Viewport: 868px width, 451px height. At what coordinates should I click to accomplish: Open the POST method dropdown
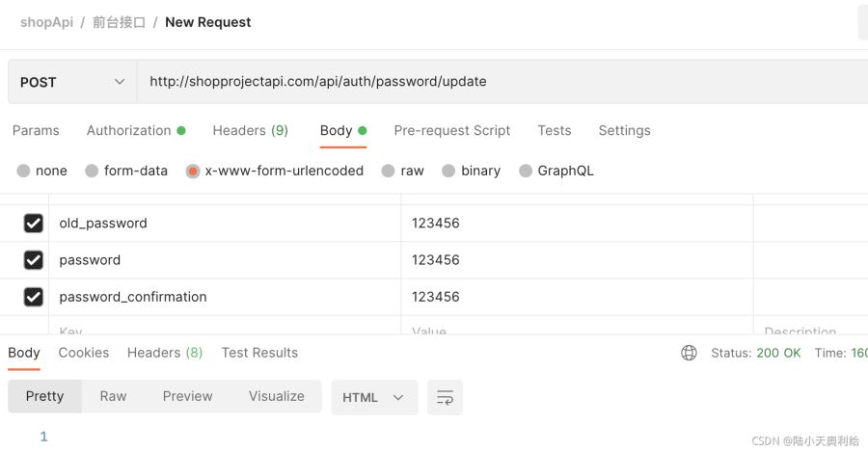[x=72, y=82]
